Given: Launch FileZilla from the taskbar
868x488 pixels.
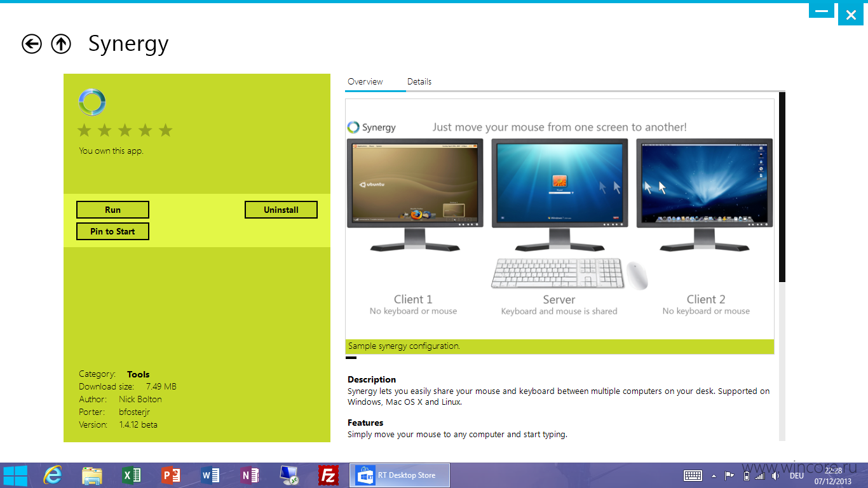Looking at the screenshot, I should coord(329,475).
